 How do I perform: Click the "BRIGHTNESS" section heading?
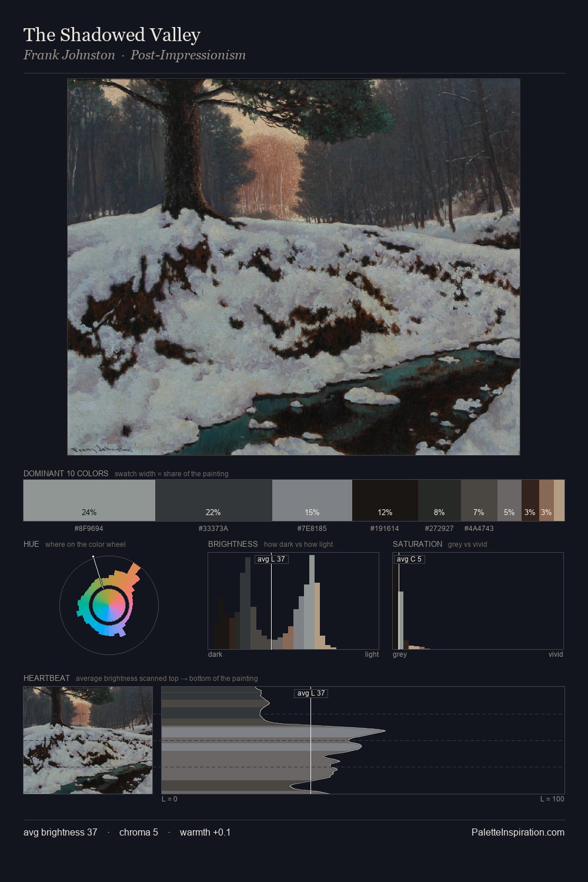point(233,544)
